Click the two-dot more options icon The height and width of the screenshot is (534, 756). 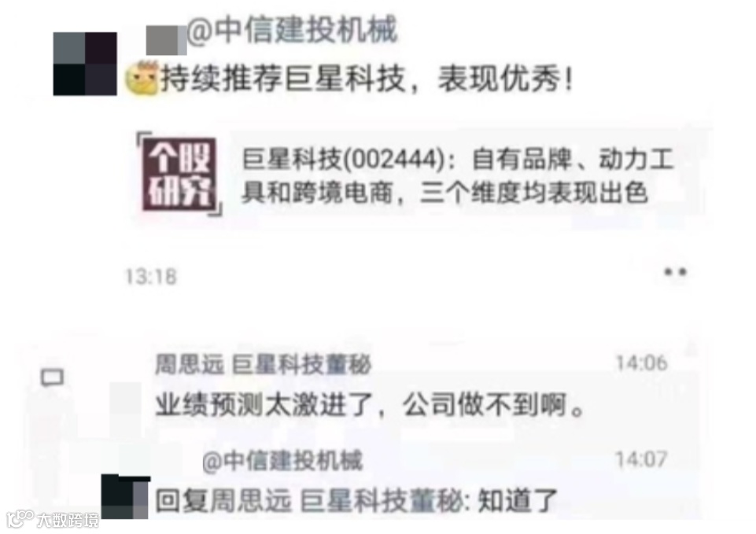[x=675, y=272]
